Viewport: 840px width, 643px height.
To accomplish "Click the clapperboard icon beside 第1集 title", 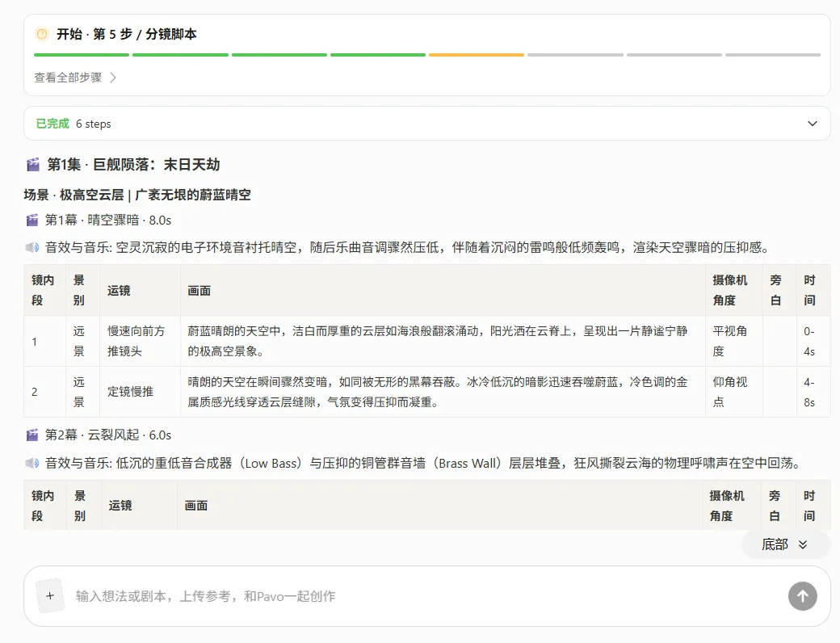I will pyautogui.click(x=32, y=165).
